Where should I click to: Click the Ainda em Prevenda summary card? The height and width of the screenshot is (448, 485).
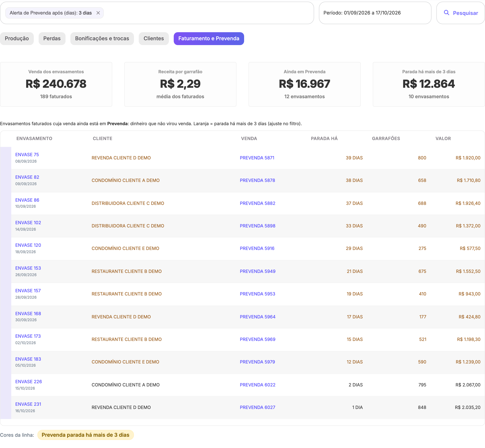point(304,84)
